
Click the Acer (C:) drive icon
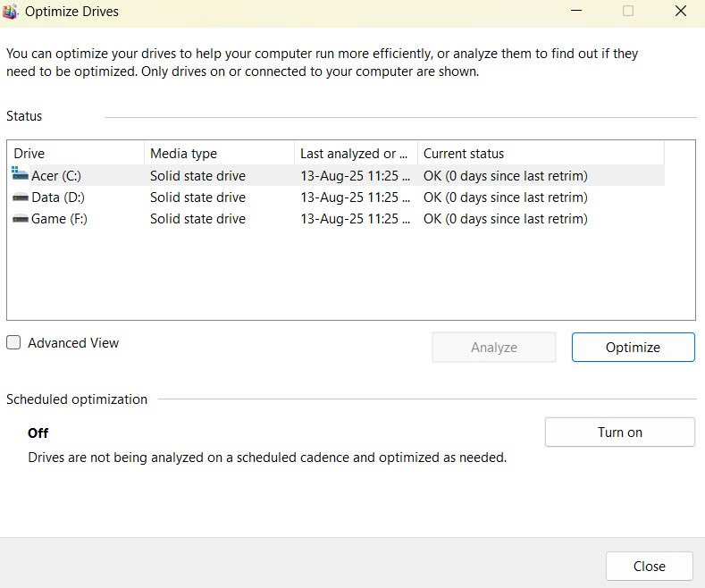pos(21,175)
